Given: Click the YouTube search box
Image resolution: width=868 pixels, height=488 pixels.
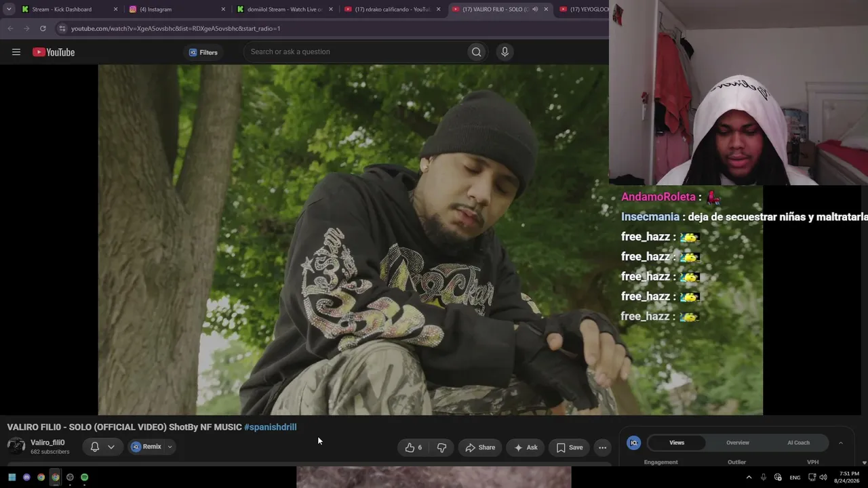Looking at the screenshot, I should click(355, 52).
